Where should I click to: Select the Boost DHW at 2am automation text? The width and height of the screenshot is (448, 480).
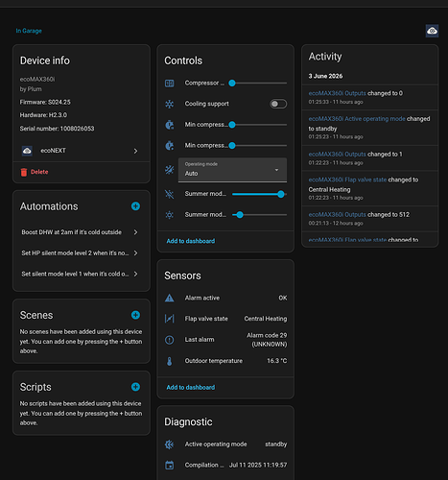[x=71, y=232]
